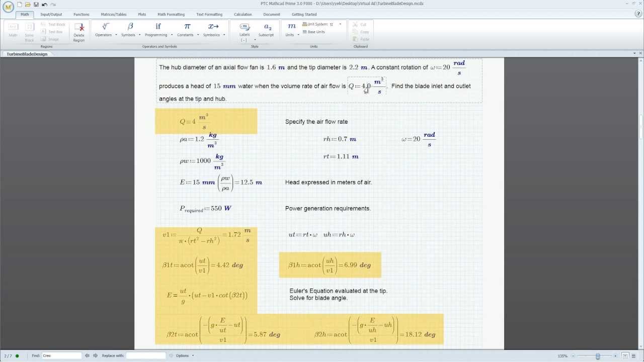Insert a Text Box region
The image size is (644, 362).
52,32
